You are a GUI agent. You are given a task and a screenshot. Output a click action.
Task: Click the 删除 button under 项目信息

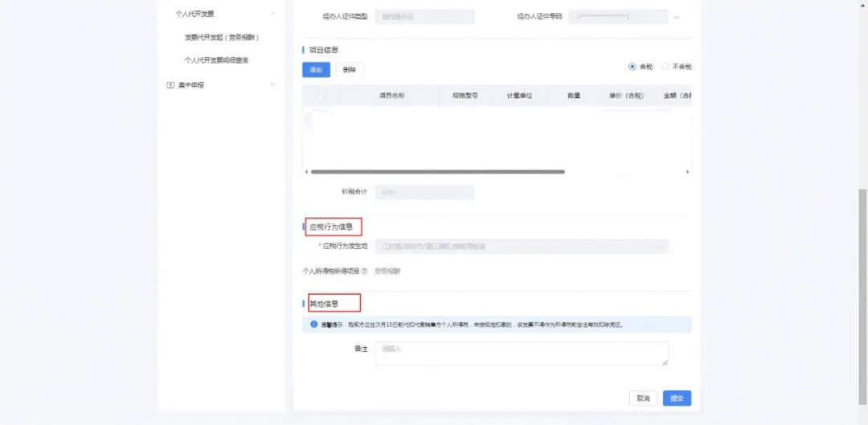350,70
